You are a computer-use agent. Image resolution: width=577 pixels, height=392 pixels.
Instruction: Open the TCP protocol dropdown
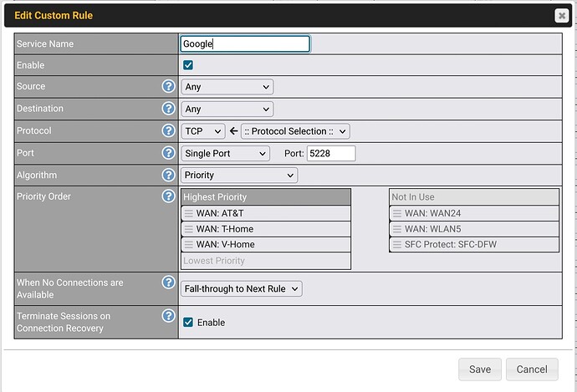pos(203,131)
